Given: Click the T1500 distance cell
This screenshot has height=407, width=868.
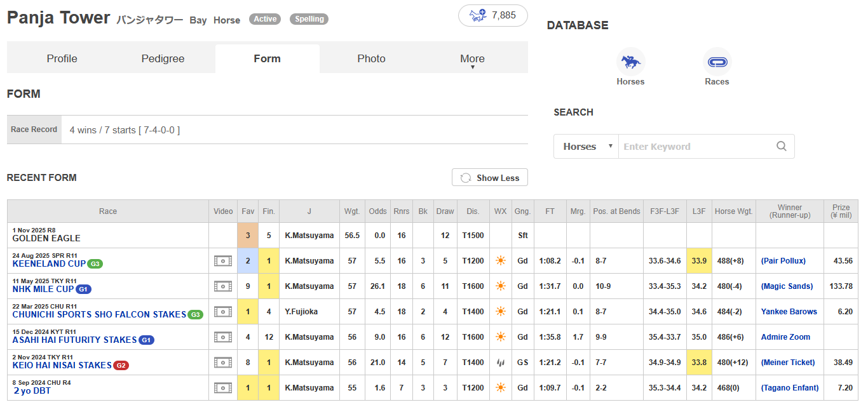Looking at the screenshot, I should [473, 236].
